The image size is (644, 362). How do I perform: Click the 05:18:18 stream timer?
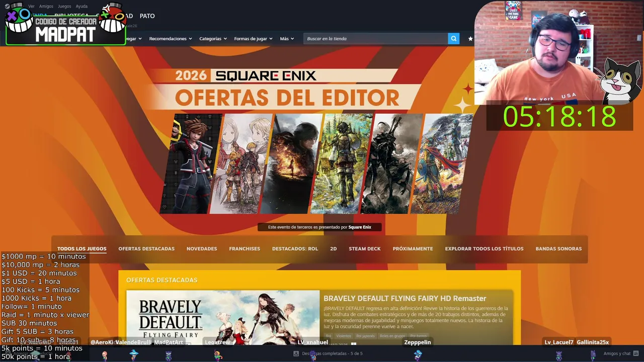tap(559, 117)
